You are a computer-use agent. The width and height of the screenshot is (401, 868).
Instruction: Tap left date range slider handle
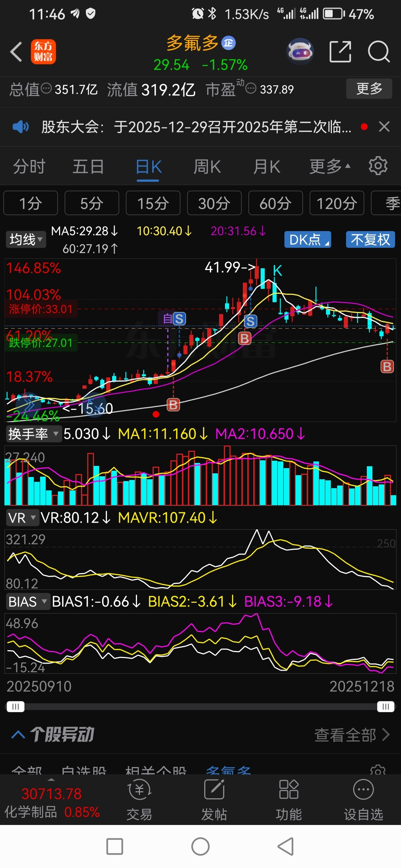tap(15, 706)
